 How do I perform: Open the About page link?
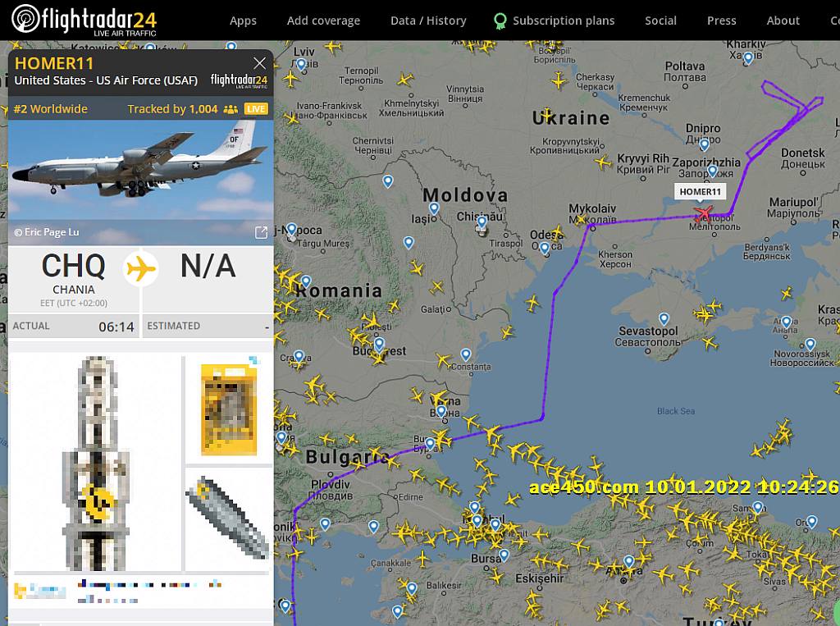click(783, 21)
